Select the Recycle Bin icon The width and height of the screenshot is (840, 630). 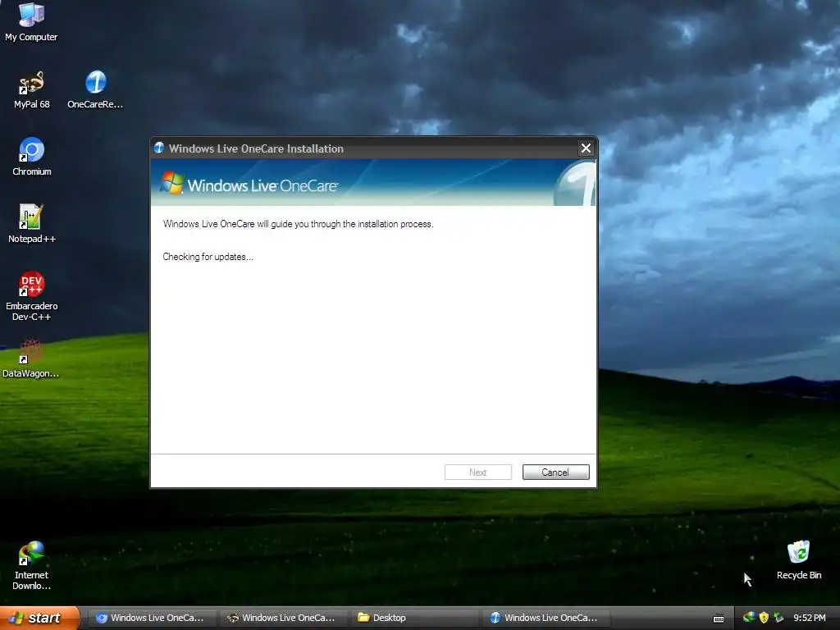(799, 559)
